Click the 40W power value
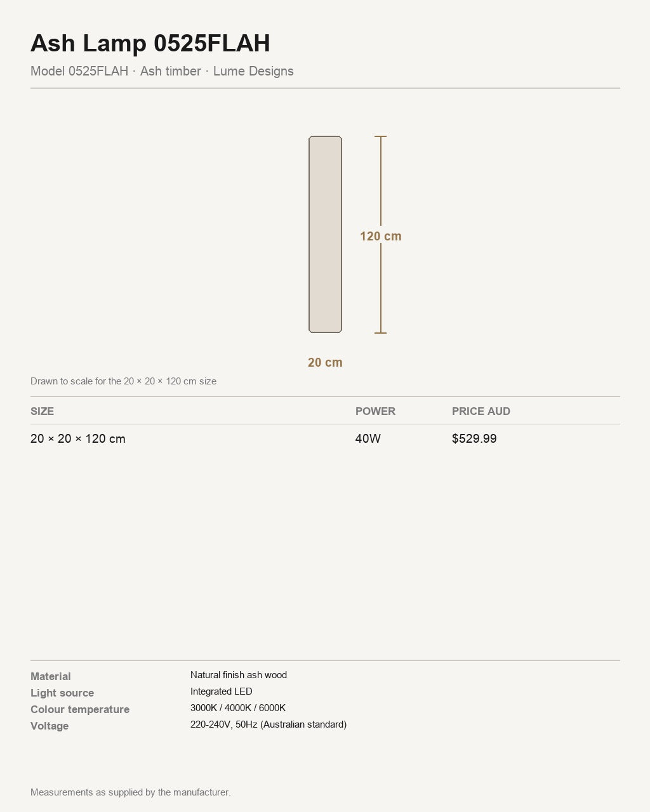 click(x=368, y=438)
